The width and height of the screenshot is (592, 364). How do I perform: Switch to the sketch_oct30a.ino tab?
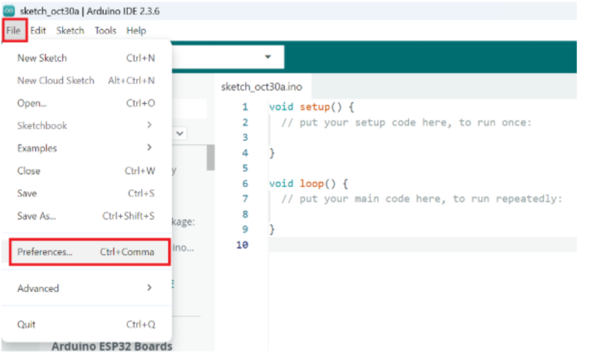[x=261, y=87]
